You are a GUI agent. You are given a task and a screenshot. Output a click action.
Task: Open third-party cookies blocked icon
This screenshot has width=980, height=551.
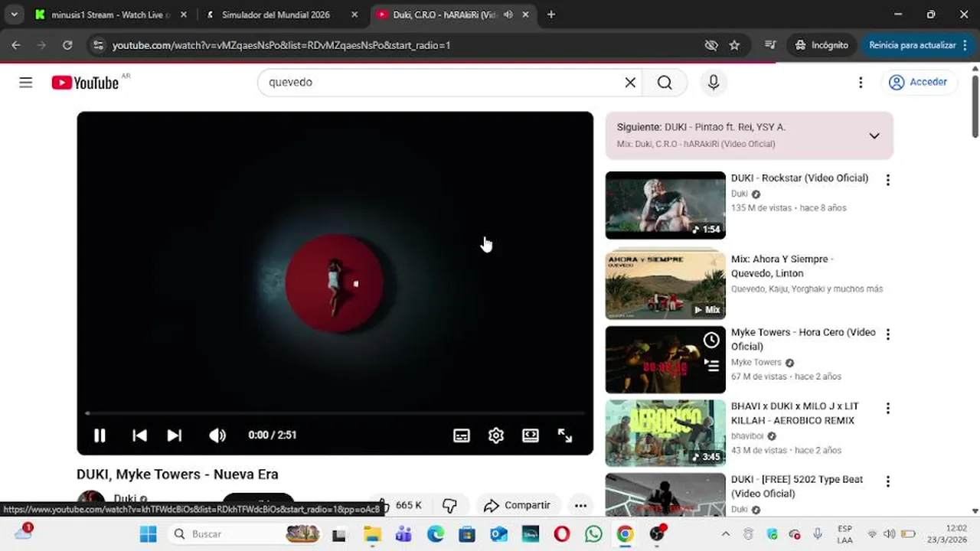tap(711, 45)
